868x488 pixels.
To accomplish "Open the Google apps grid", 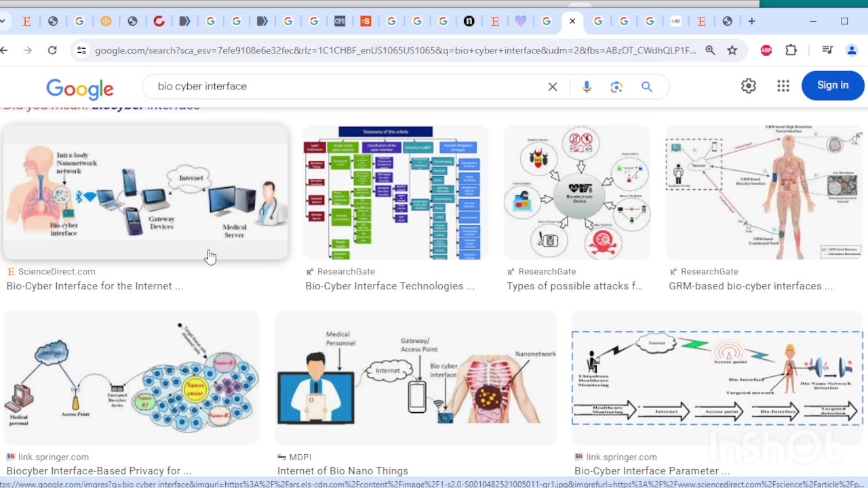I will 783,85.
